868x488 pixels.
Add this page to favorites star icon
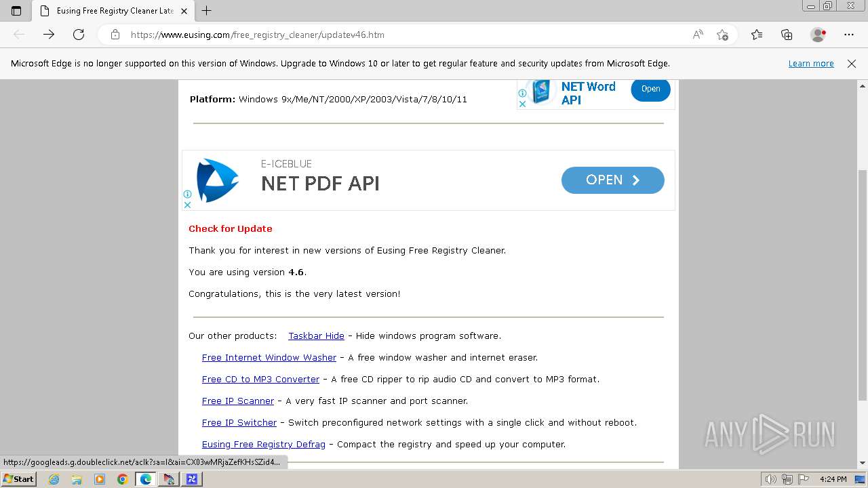(x=722, y=35)
